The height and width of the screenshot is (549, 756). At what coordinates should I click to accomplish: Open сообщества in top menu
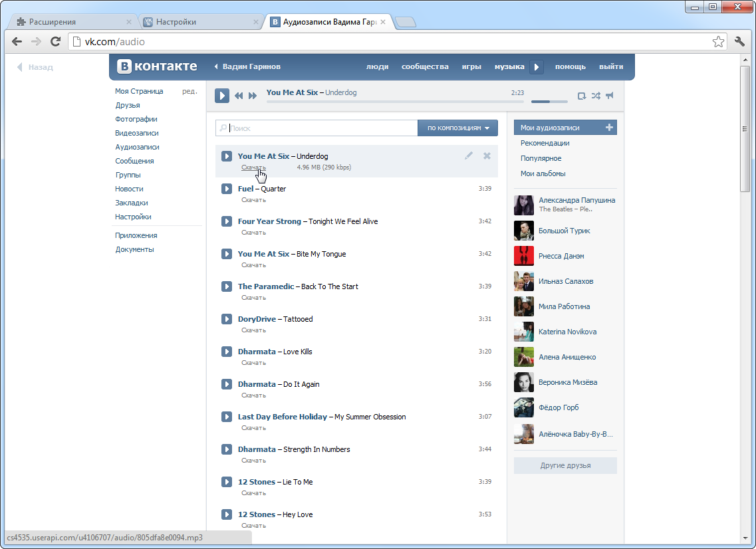tap(425, 66)
